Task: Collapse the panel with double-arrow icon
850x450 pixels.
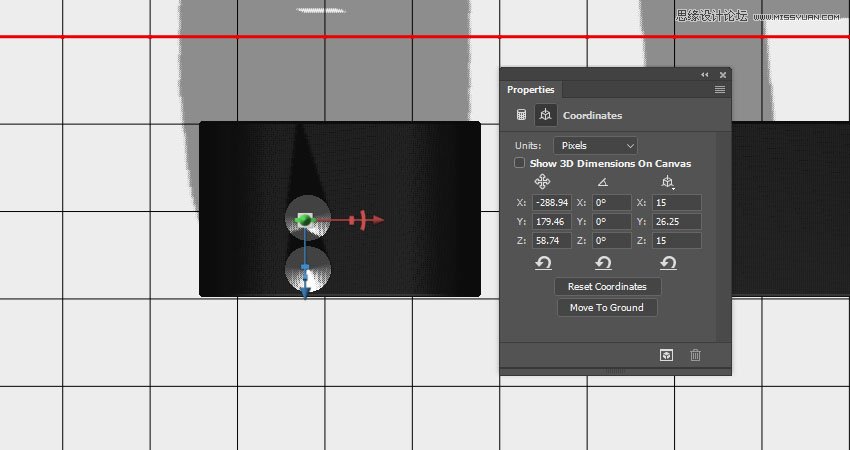Action: tap(704, 74)
